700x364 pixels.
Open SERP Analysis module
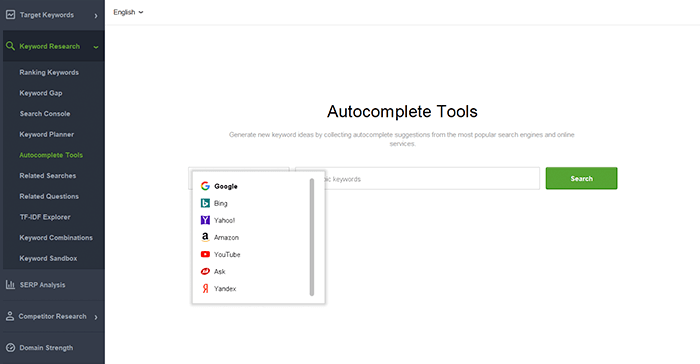pyautogui.click(x=42, y=285)
